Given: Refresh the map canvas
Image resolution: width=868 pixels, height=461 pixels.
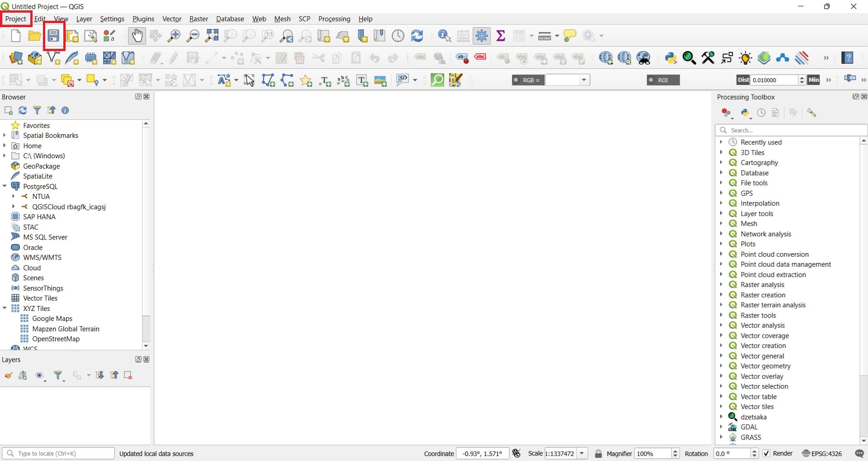Looking at the screenshot, I should point(417,36).
